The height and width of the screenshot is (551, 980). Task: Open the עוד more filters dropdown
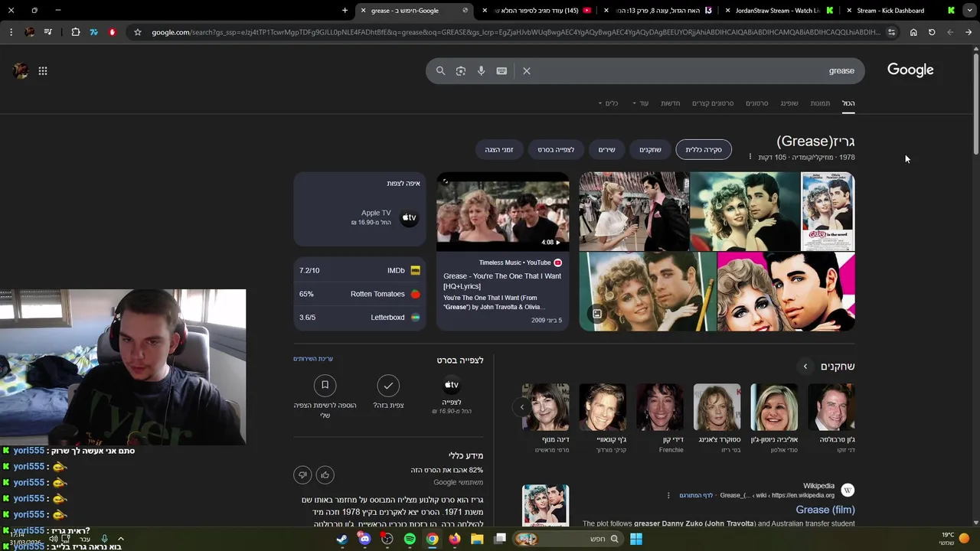click(640, 103)
